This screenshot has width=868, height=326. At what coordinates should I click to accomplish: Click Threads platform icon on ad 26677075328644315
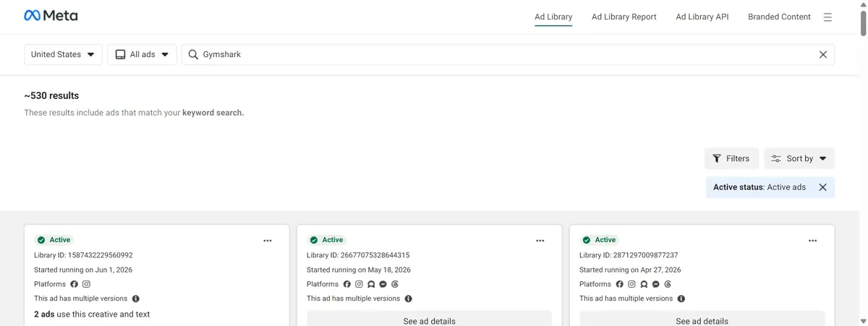click(x=395, y=284)
